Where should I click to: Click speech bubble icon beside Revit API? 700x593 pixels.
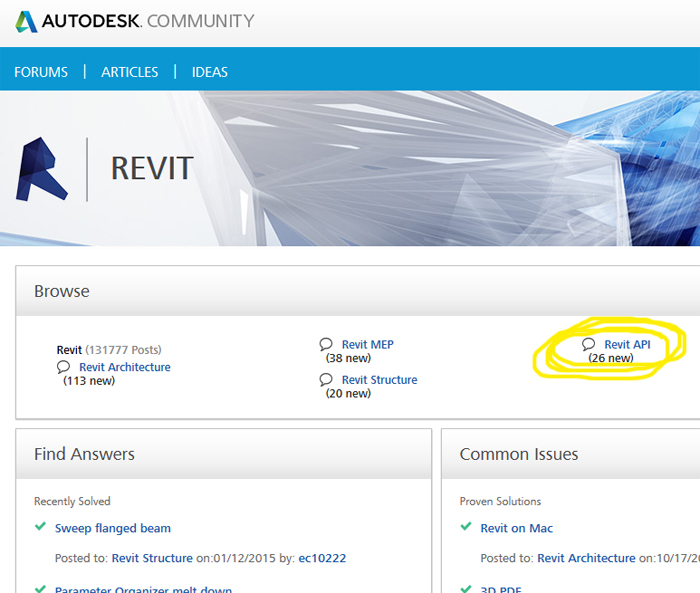tap(588, 344)
